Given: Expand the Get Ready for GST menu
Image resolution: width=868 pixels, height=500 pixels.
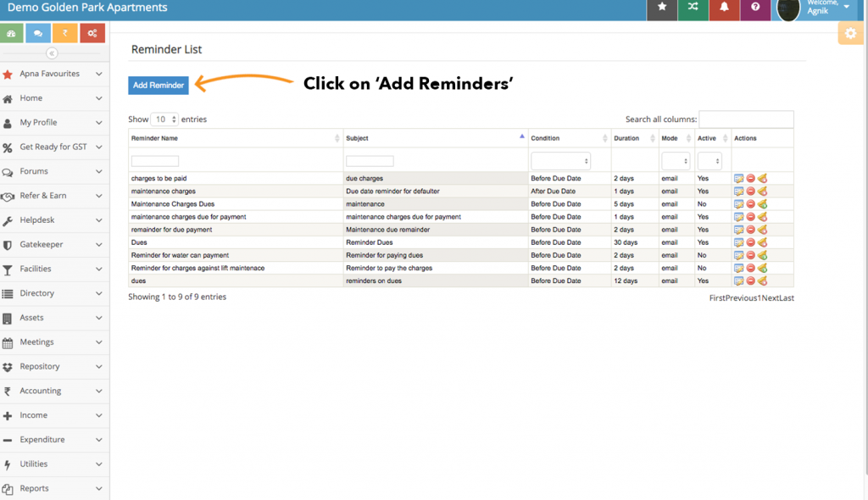Looking at the screenshot, I should point(54,147).
